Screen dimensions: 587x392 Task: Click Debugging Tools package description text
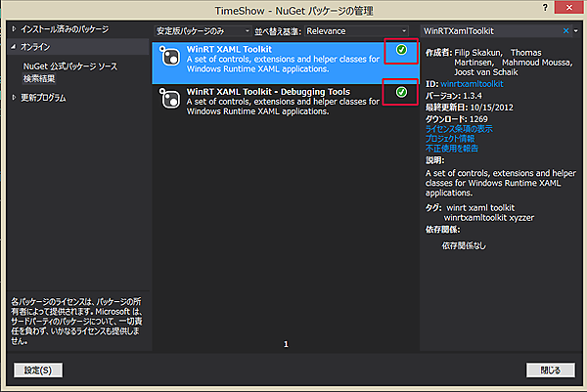click(x=283, y=107)
